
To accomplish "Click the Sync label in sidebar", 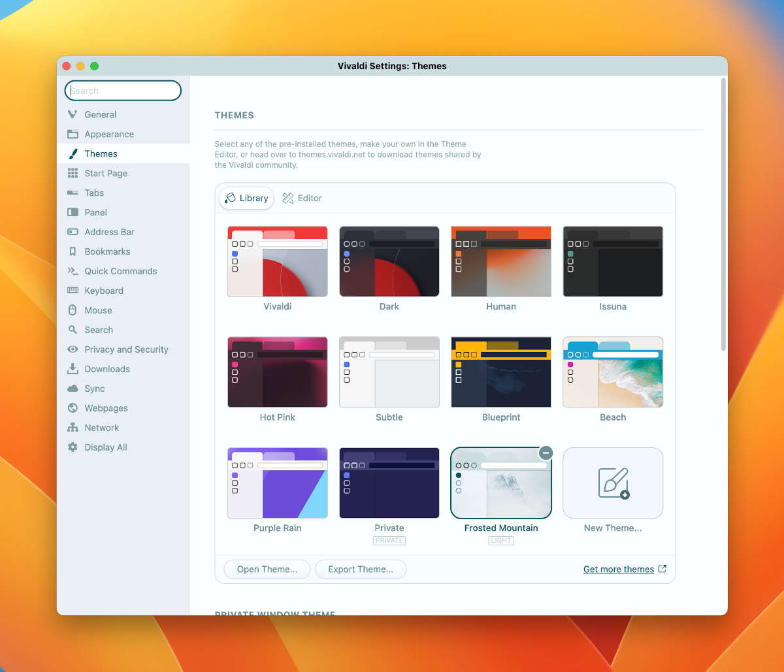I will pyautogui.click(x=95, y=389).
